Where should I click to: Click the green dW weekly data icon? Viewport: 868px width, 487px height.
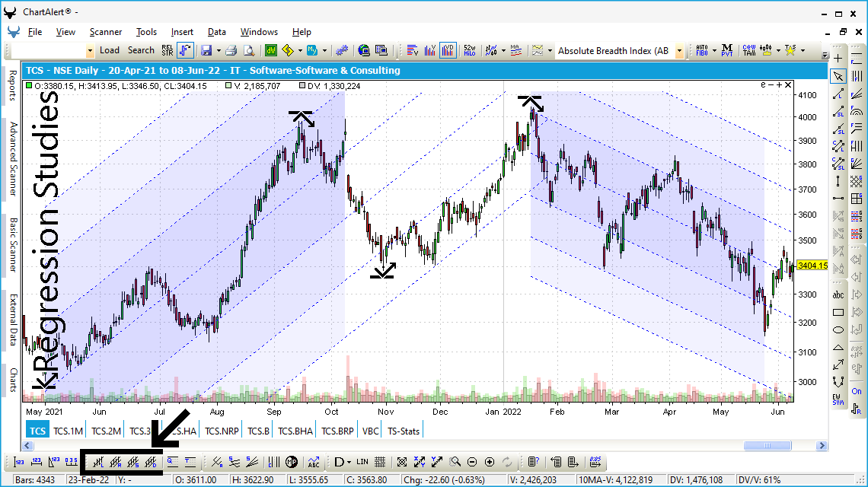pos(271,50)
